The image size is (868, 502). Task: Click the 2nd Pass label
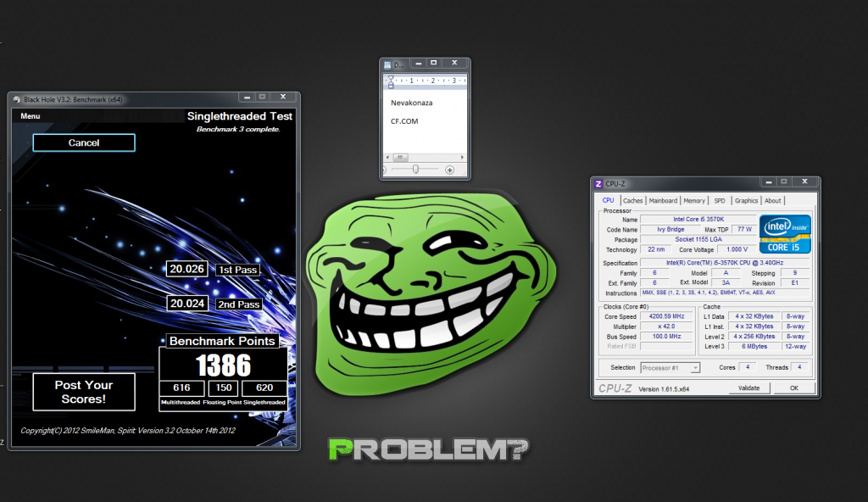(238, 304)
